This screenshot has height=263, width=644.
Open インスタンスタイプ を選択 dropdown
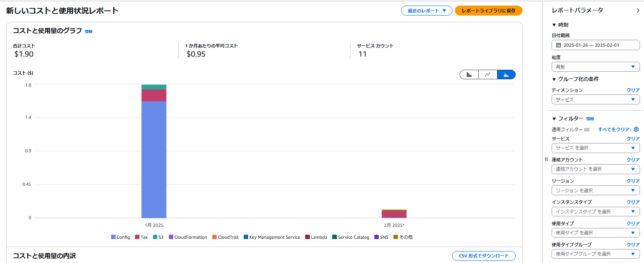click(x=595, y=212)
